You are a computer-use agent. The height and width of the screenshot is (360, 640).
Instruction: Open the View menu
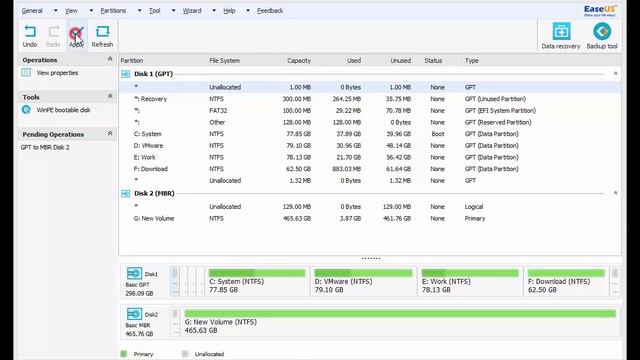coord(71,11)
